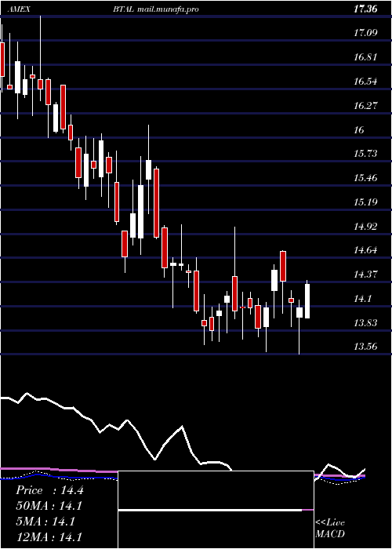Click the 16 price axis label

pyautogui.click(x=359, y=130)
